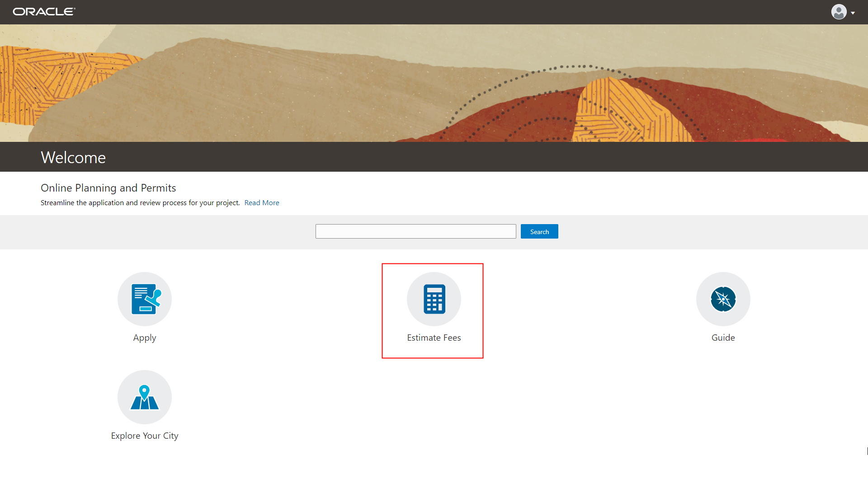The height and width of the screenshot is (488, 868).
Task: Select the Explore Your City map icon
Action: point(145,397)
